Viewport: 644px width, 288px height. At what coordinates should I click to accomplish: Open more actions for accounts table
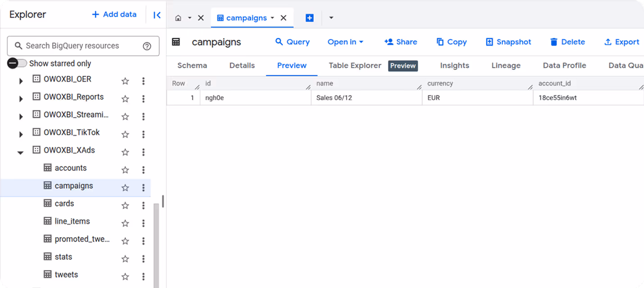coord(143,170)
